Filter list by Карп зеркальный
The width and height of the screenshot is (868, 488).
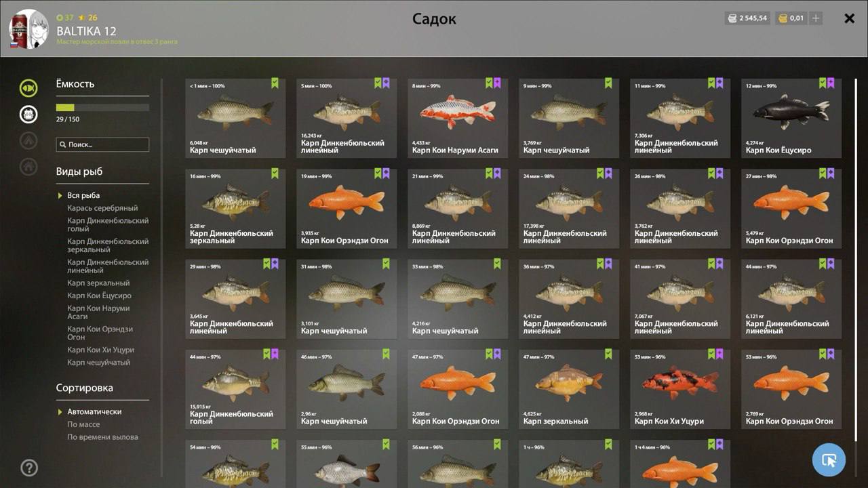[98, 283]
